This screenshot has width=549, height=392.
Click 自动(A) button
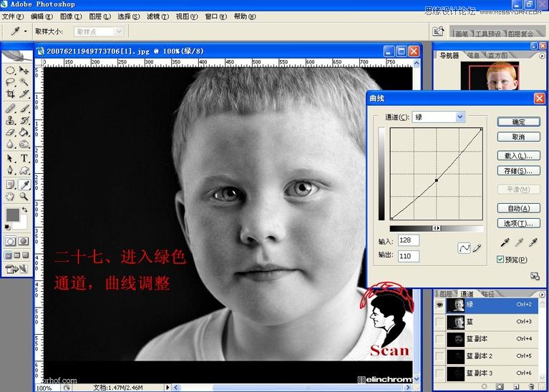tap(518, 208)
